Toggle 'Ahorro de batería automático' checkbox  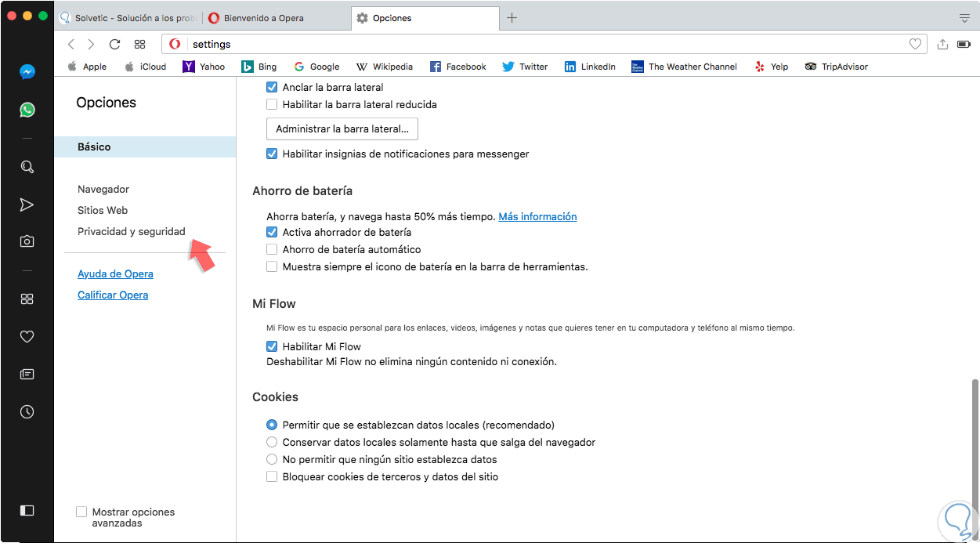click(272, 249)
